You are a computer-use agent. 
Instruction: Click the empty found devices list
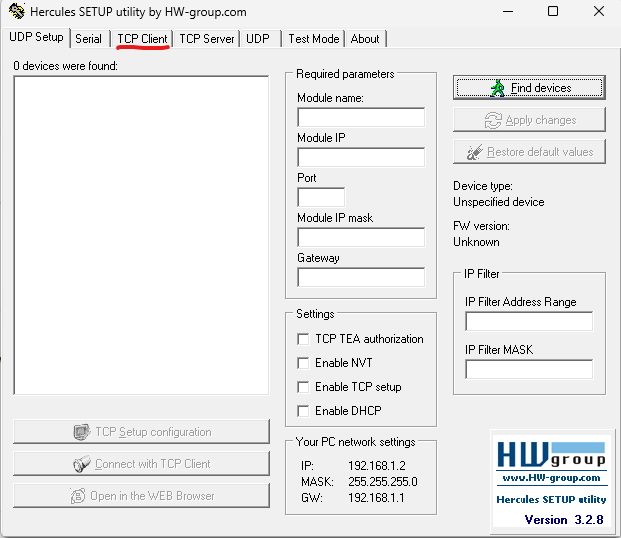click(141, 235)
